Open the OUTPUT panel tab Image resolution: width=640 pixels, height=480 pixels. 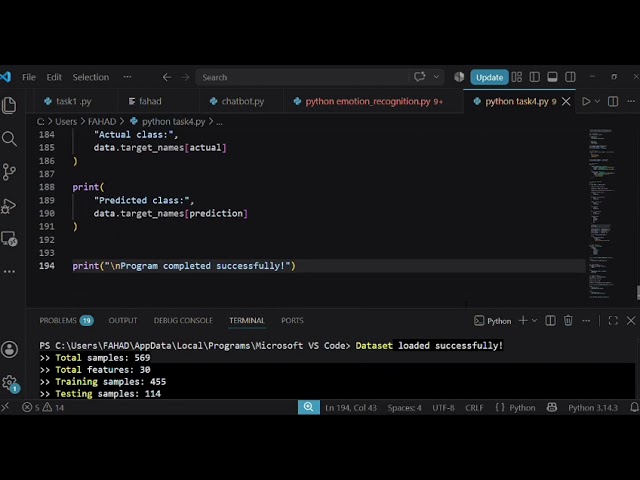[123, 320]
